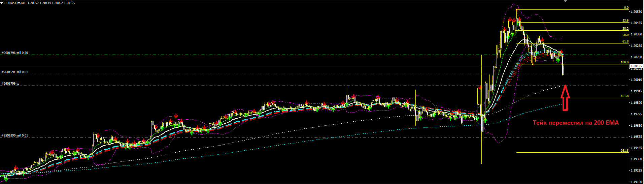
Task: Click the 1.19915 price axis value
Action: pyautogui.click(x=637, y=91)
